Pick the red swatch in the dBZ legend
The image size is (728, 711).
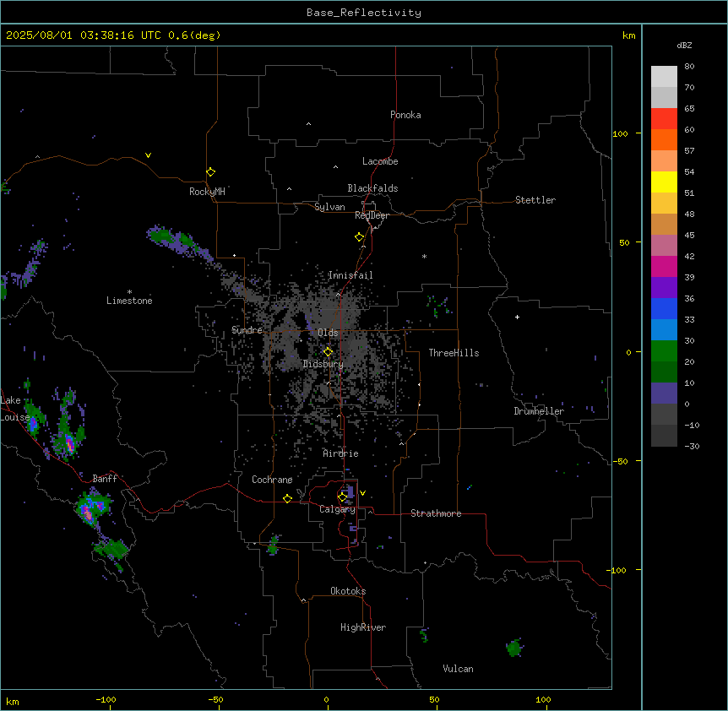point(664,118)
